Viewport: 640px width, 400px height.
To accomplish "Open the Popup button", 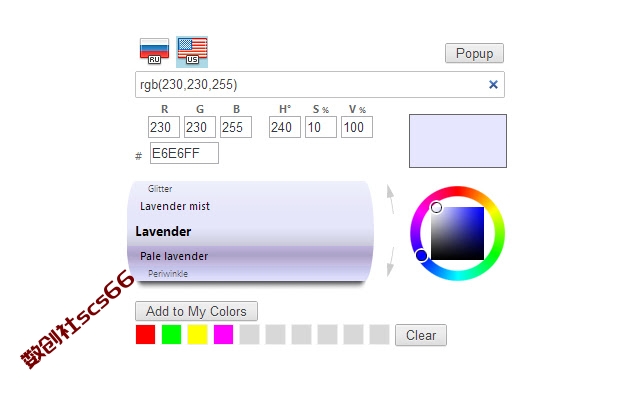I will (474, 53).
